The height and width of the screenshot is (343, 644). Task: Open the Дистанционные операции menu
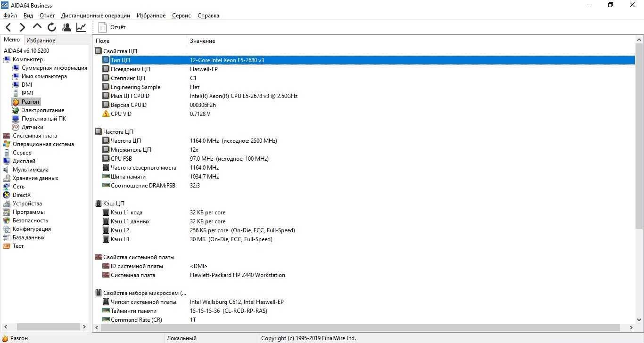(96, 16)
